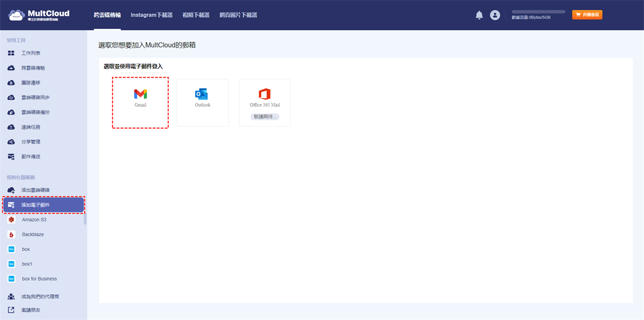Select the Gmail mailbox card
Screen dimensions: 644x320
tap(141, 103)
